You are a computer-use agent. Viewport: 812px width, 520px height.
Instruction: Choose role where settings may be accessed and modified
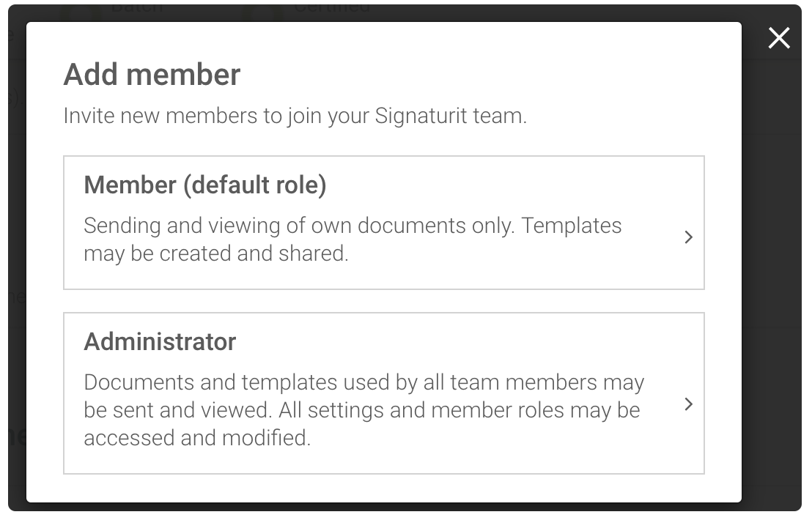click(x=384, y=393)
